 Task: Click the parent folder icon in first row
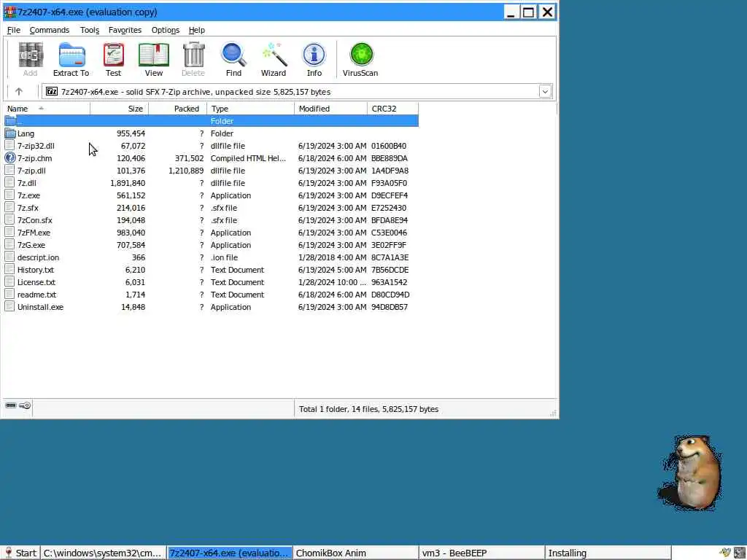(10, 121)
